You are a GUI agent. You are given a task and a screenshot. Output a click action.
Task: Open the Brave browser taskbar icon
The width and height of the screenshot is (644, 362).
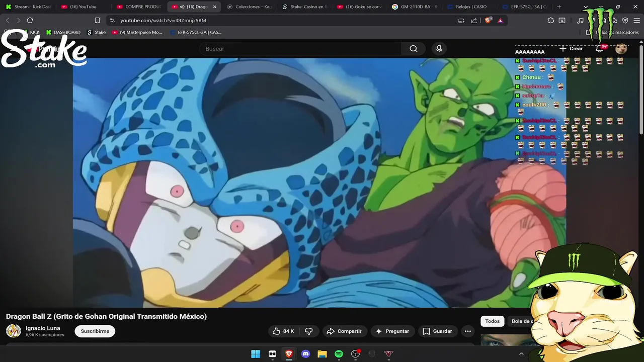click(x=289, y=354)
